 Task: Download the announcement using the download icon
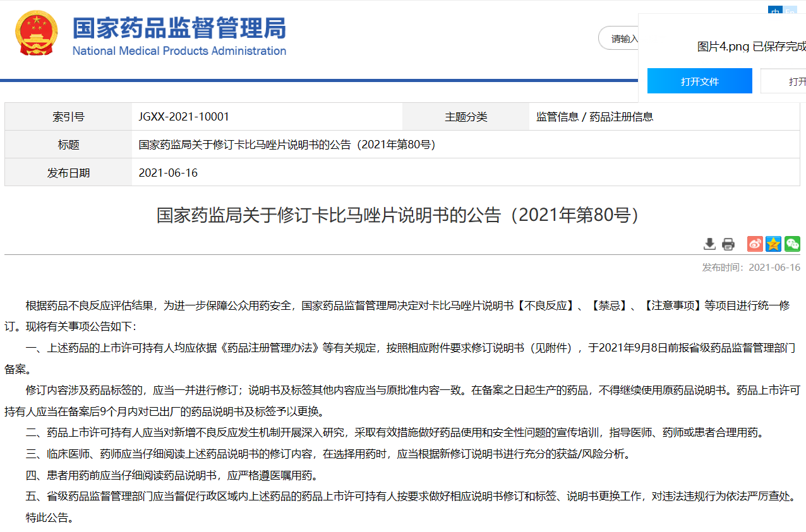[710, 244]
